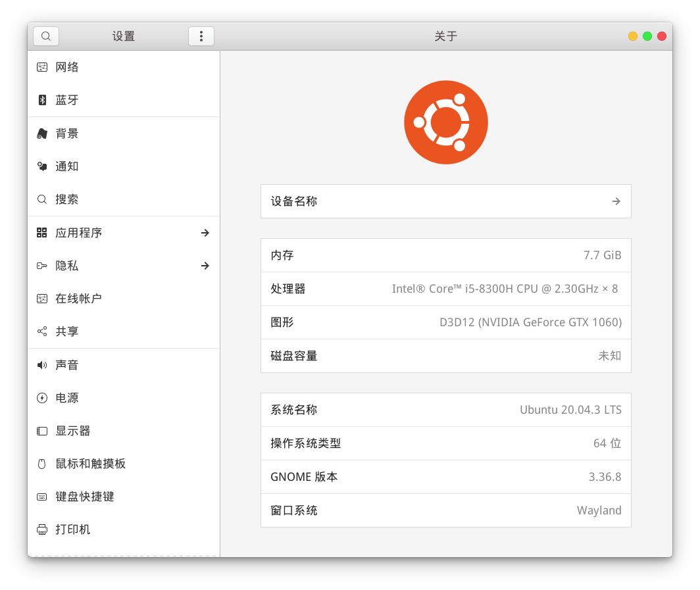The image size is (700, 590).
Task: Click the 图形 label
Action: (282, 322)
